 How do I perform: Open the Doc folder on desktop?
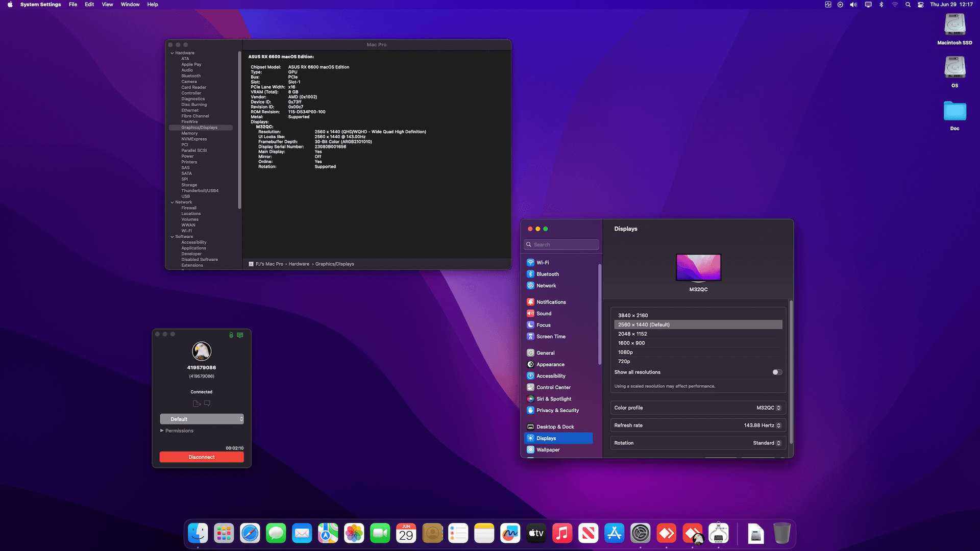954,116
